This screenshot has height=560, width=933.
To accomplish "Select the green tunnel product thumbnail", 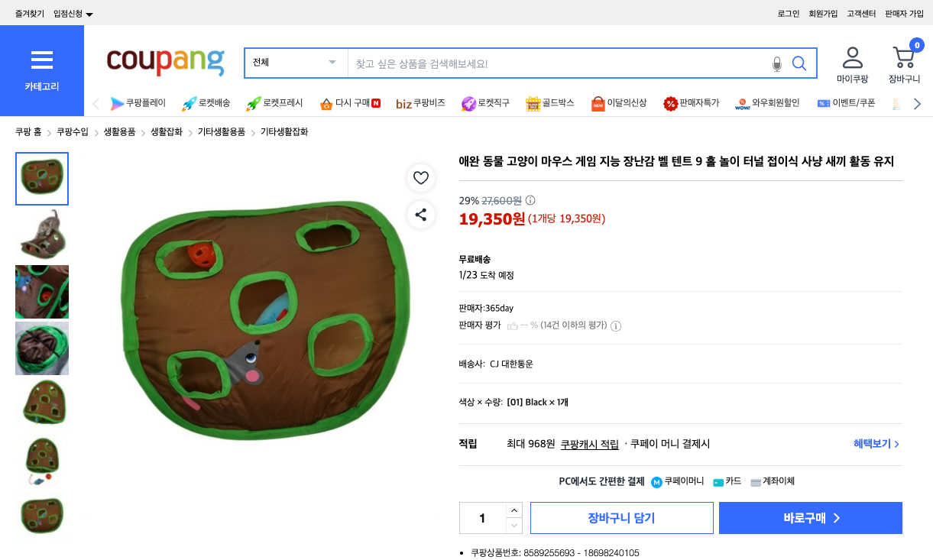I will [42, 349].
